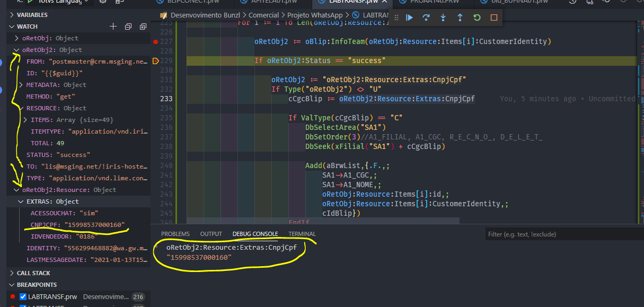Screen dimensions: 644x307
Task: Add a watch expression with plus icon
Action: [113, 27]
